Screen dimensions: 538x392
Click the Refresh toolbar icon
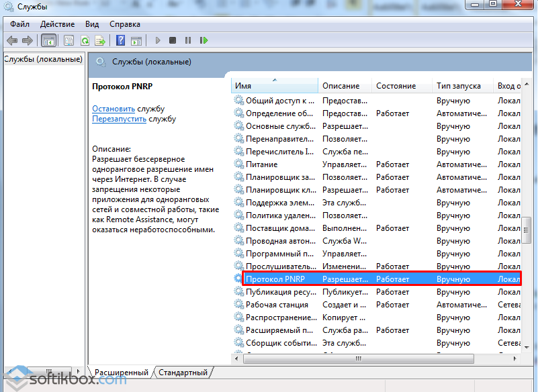85,40
